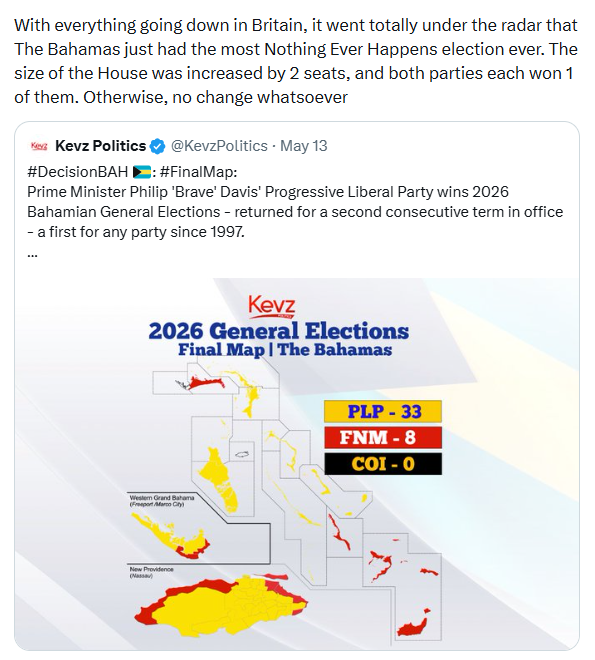The width and height of the screenshot is (595, 660).
Task: Click the Kevz logo in the map image
Action: click(272, 306)
